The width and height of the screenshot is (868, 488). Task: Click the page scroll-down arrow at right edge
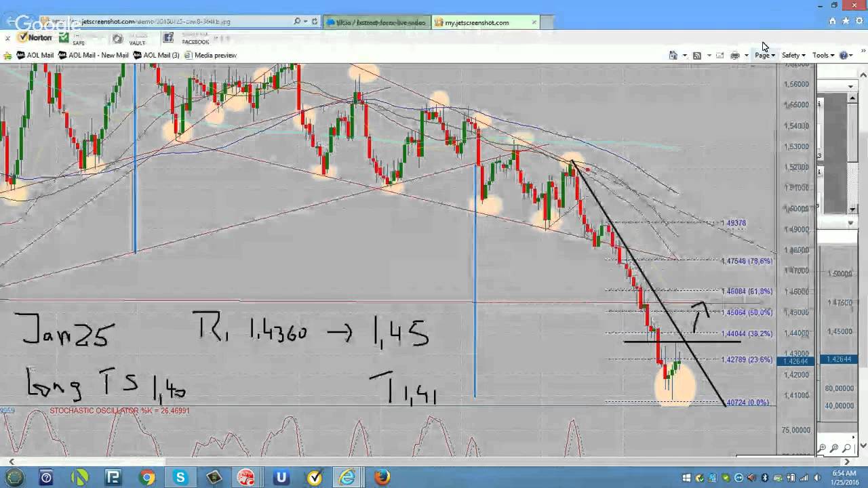pyautogui.click(x=863, y=446)
